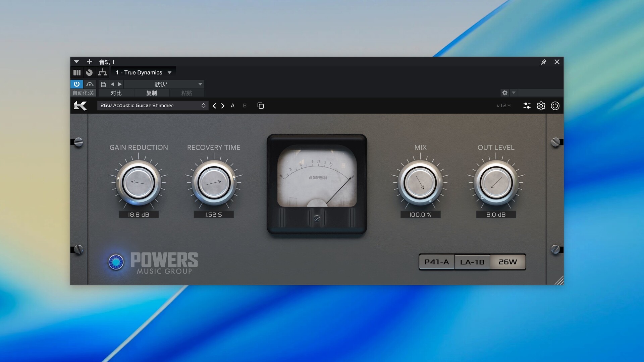Image resolution: width=644 pixels, height=362 pixels.
Task: Click the Out Level value field 8.0 dB
Action: (x=496, y=215)
